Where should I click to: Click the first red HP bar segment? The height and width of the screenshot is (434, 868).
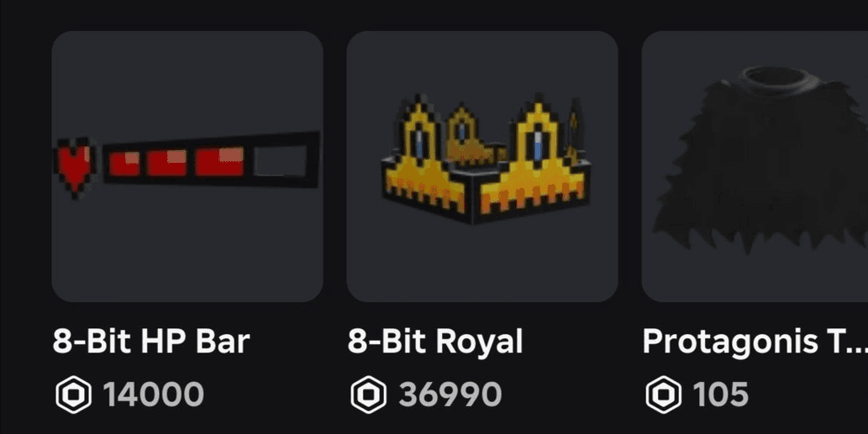point(124,164)
